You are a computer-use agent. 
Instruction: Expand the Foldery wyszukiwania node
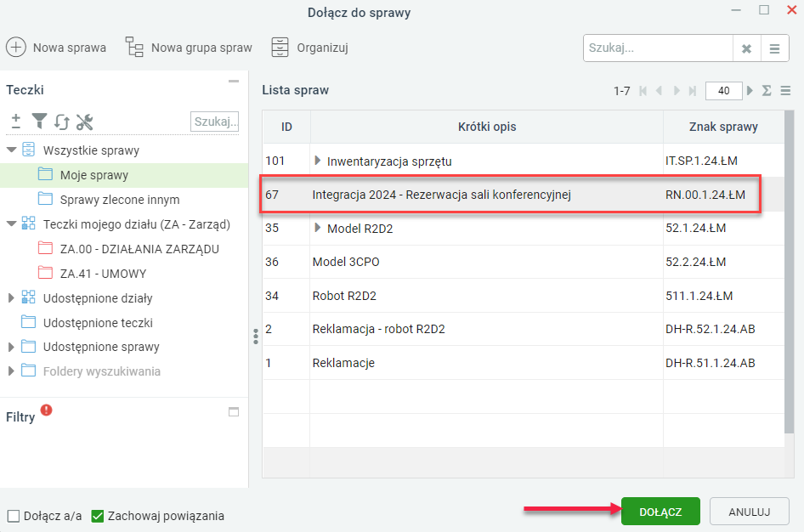coord(11,371)
